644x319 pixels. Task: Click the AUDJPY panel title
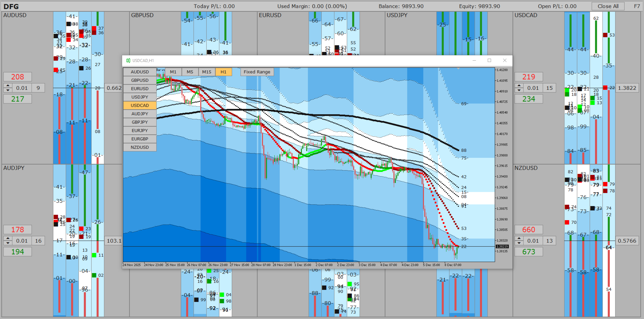click(x=14, y=168)
